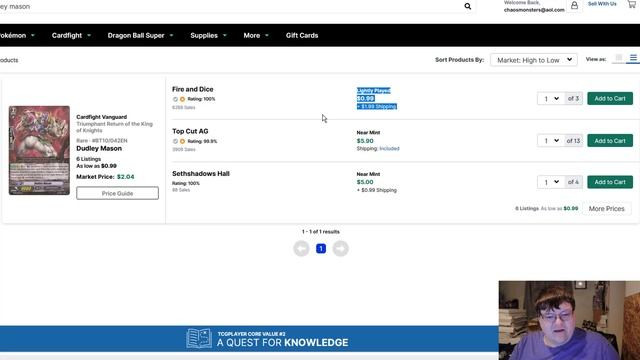Click the Quest for Knowledge book icon
Image resolution: width=640 pixels, height=360 pixels.
tap(199, 338)
